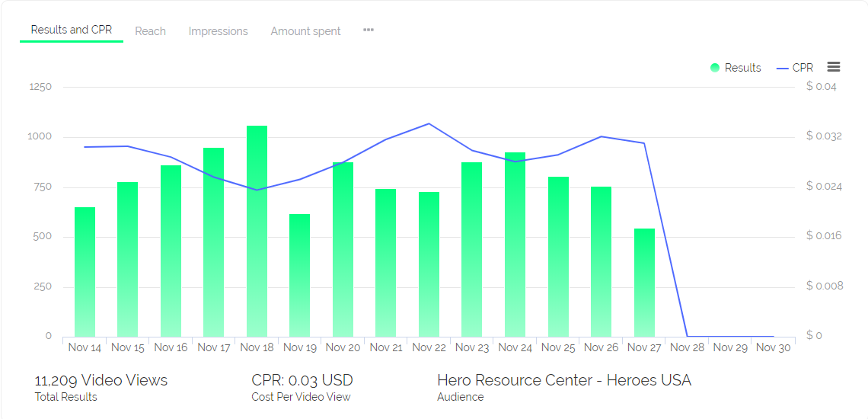Image resolution: width=868 pixels, height=419 pixels.
Task: Switch to the Reach tab
Action: [150, 31]
